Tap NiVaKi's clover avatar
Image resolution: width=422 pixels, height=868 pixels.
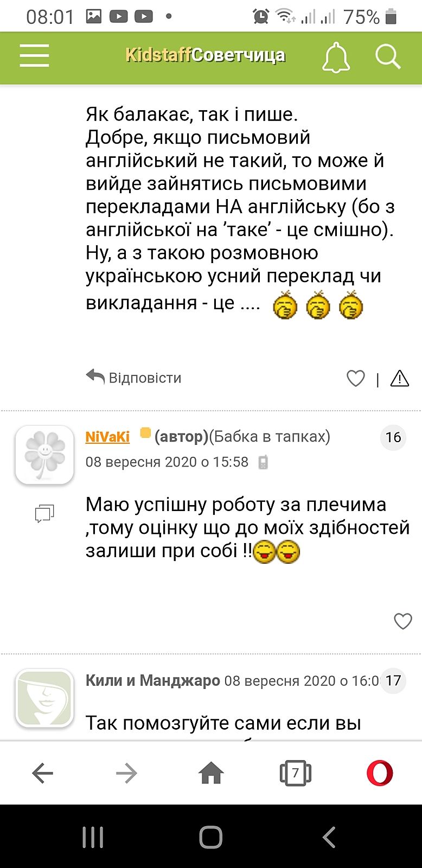click(44, 455)
